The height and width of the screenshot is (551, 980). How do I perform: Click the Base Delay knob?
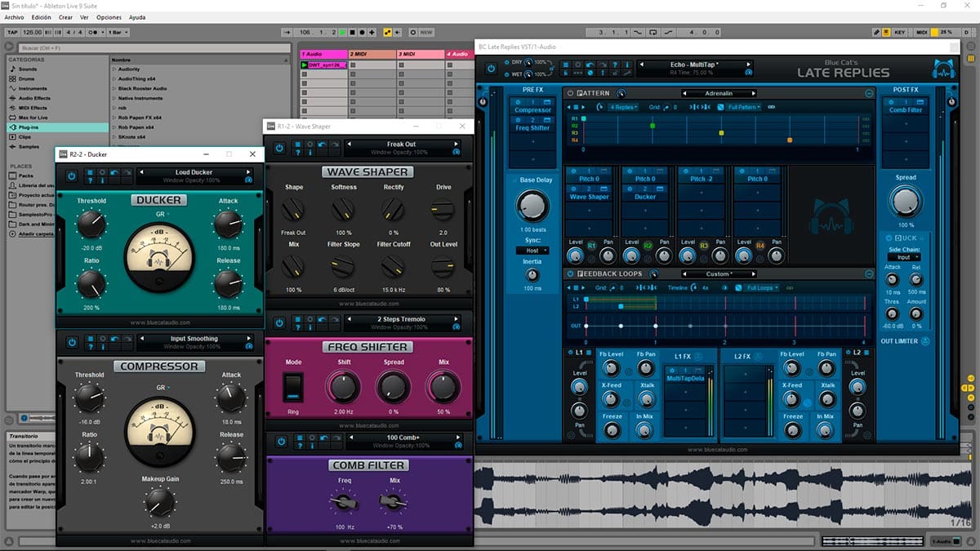(532, 207)
